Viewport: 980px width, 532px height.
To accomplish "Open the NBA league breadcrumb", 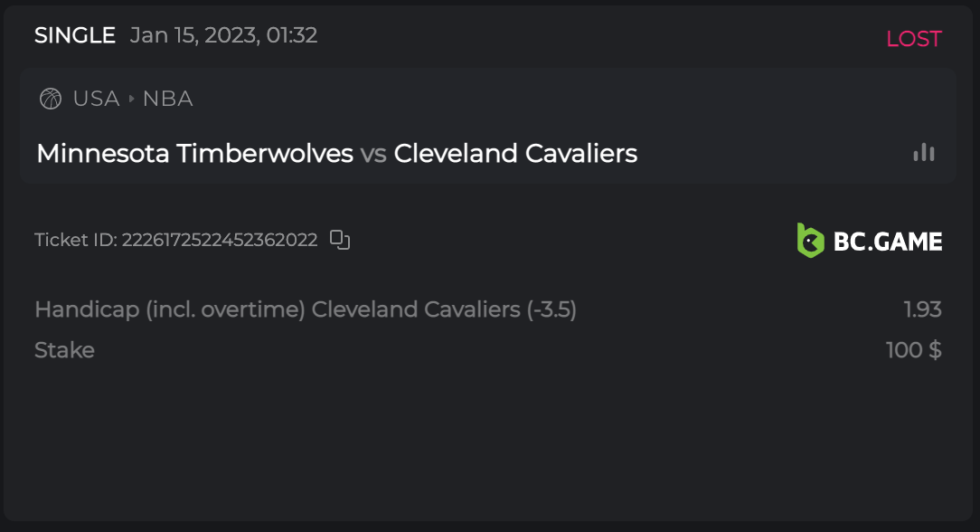I will (167, 99).
